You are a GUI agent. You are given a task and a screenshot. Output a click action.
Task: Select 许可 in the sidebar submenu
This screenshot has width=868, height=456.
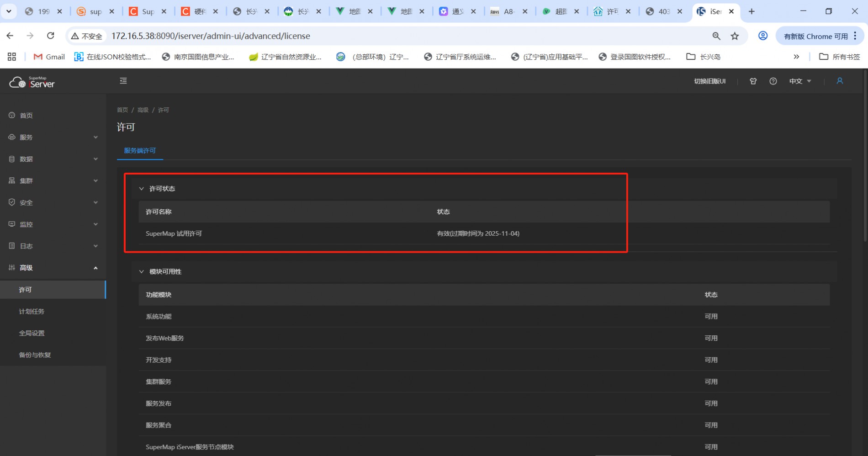click(x=53, y=290)
